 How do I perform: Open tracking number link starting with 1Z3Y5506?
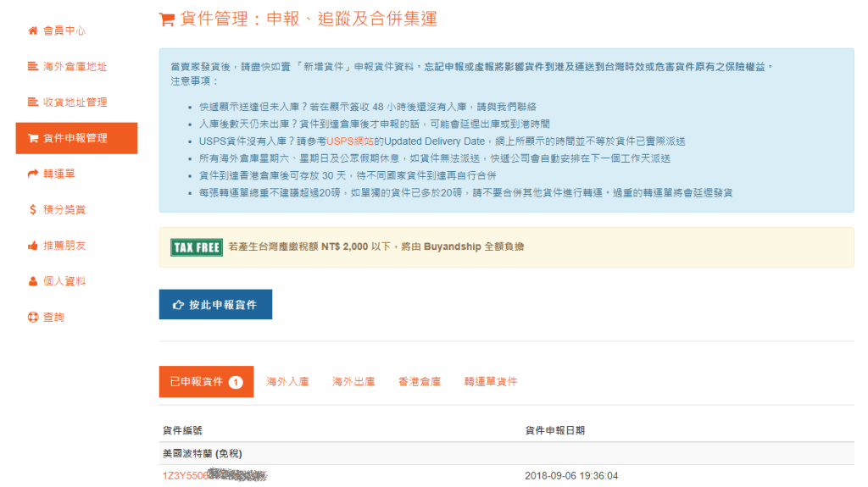[x=185, y=476]
